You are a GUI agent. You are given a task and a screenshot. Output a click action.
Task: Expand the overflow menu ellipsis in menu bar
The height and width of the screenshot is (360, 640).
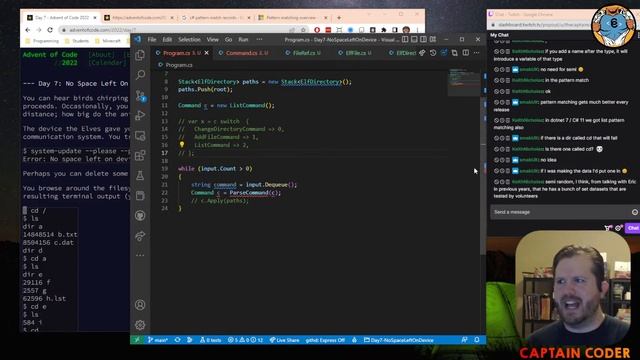pyautogui.click(x=260, y=40)
